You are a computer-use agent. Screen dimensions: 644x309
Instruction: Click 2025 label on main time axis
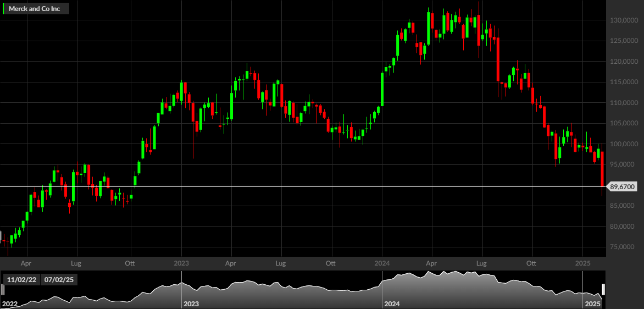click(x=583, y=262)
